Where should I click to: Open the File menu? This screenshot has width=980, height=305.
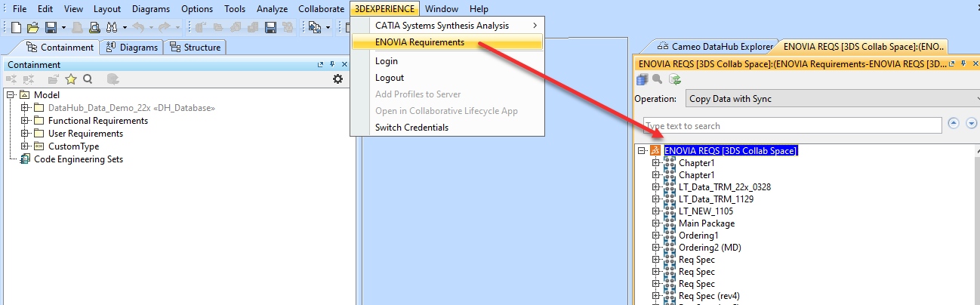20,8
